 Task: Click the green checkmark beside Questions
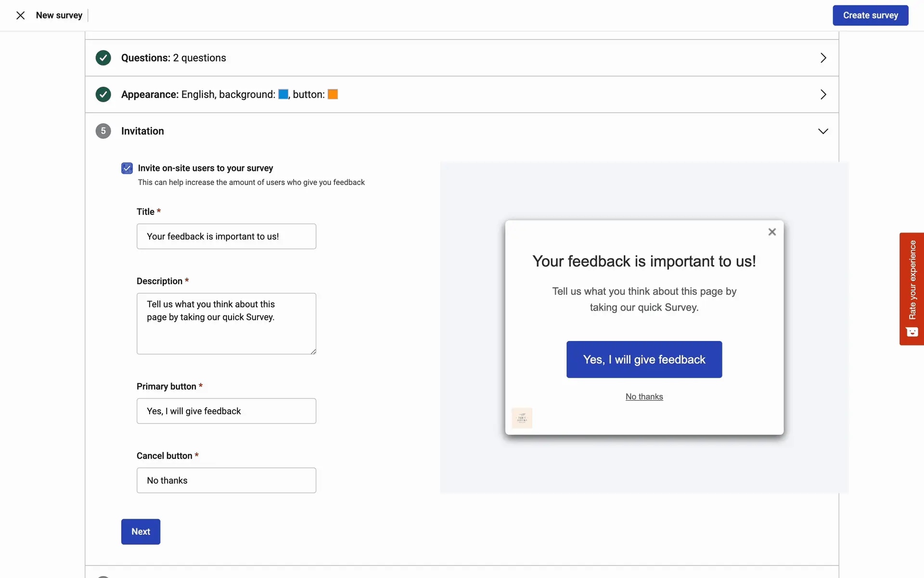tap(103, 58)
